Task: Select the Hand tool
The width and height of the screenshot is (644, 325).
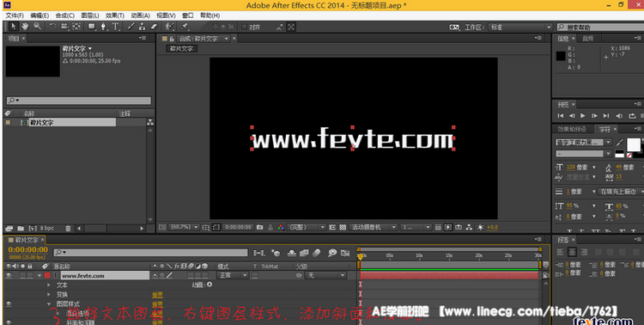Action: click(x=25, y=27)
